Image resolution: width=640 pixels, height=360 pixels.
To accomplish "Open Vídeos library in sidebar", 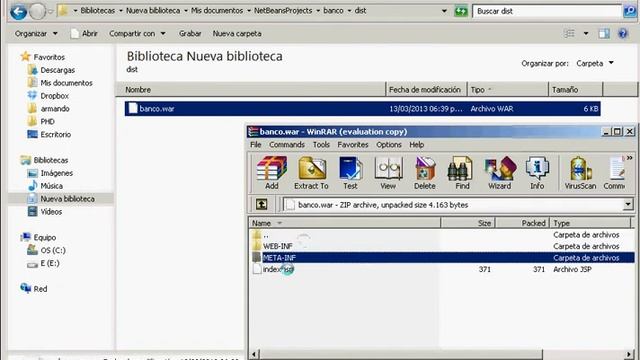I will click(x=44, y=211).
